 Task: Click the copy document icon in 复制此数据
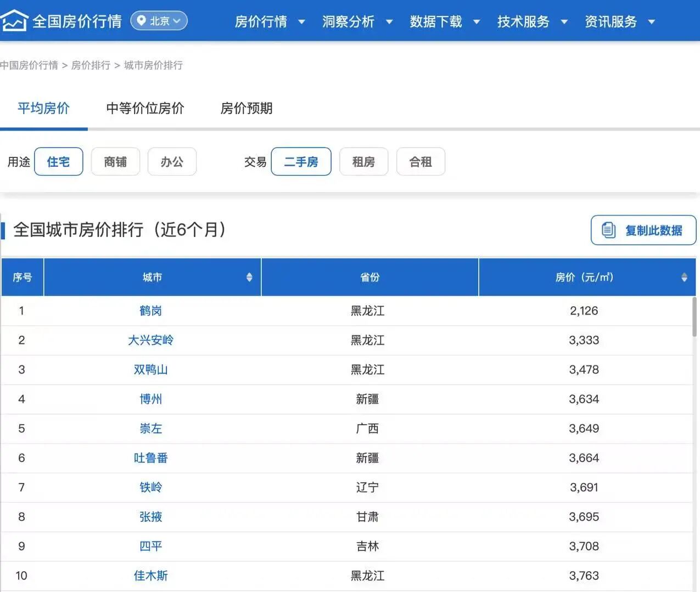coord(608,230)
